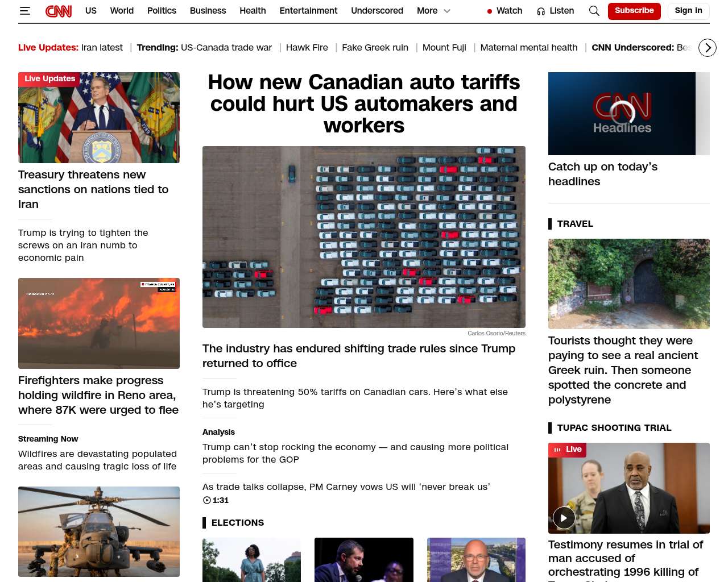Open the ELECTIONS section heading
728x582 pixels.
pos(238,523)
